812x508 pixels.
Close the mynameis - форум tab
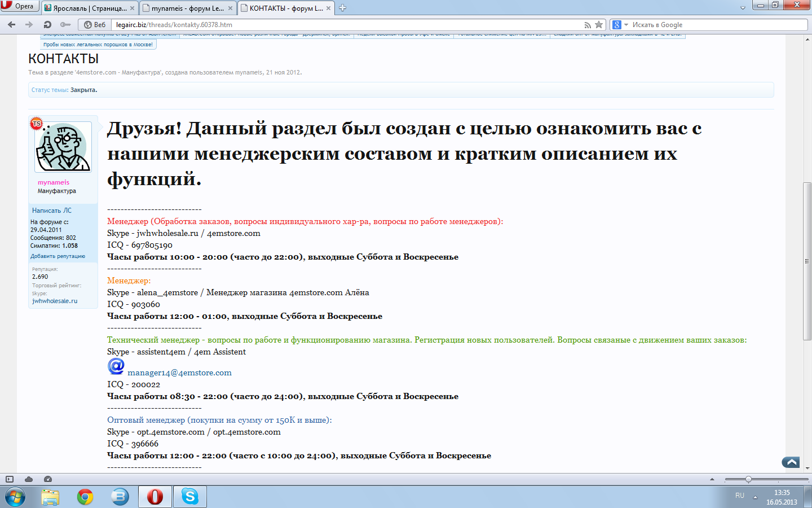tap(231, 8)
